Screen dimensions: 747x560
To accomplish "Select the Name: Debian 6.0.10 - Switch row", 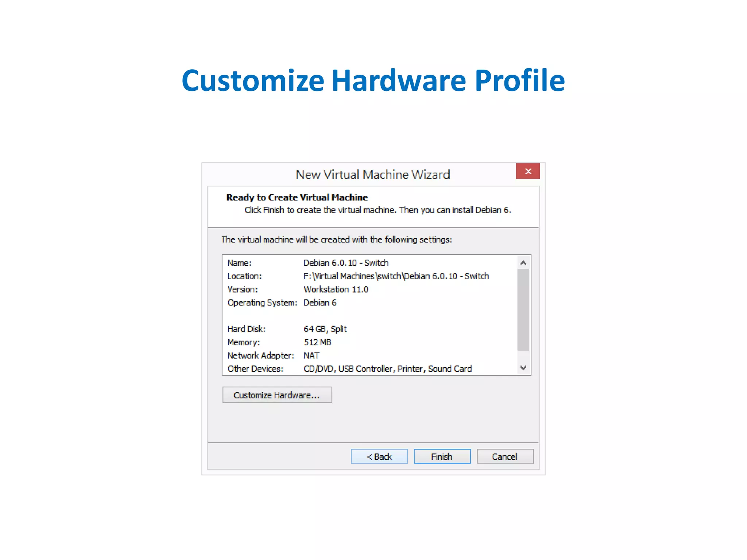I will point(346,263).
